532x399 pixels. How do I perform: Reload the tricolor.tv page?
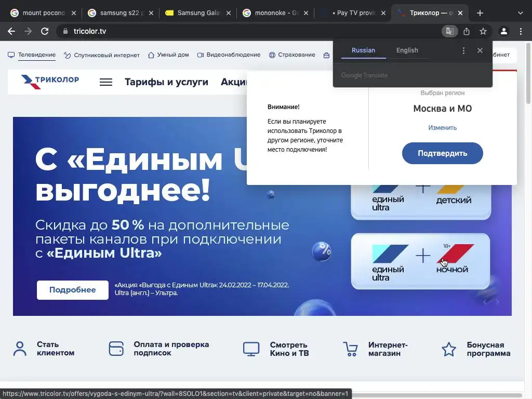pyautogui.click(x=45, y=31)
